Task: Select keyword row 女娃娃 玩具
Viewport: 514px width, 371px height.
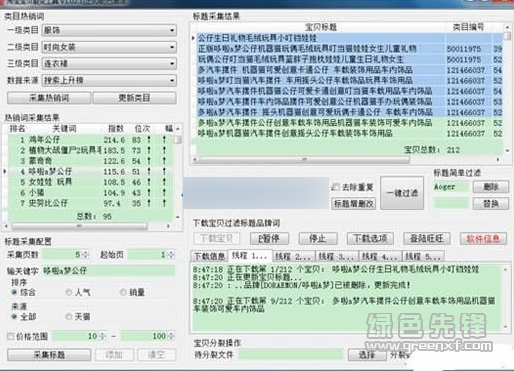Action: point(91,182)
